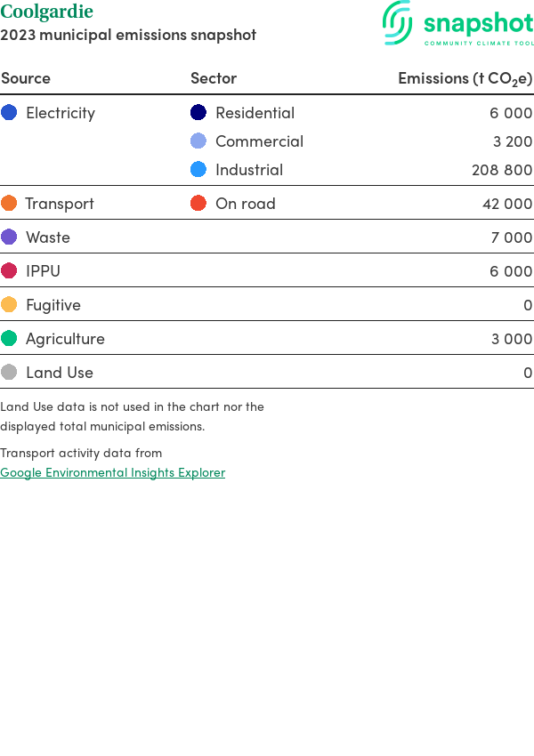Click the Coolgardie title heading
Screen dimensions: 534x756
tap(46, 12)
